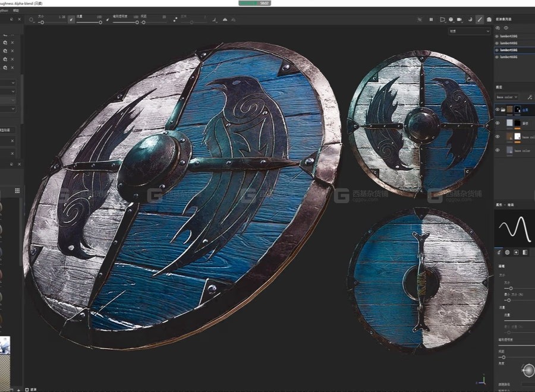Screen dimensions: 535x392
Task: Open the first dropdown in the left panel
Action: 8,83
